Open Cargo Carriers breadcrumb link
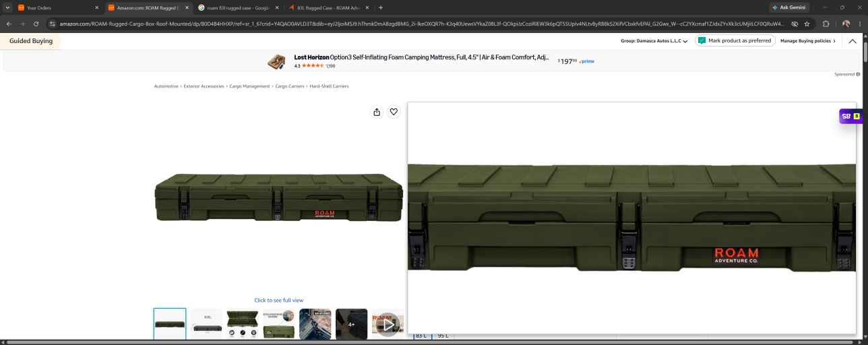The image size is (868, 345). (290, 86)
